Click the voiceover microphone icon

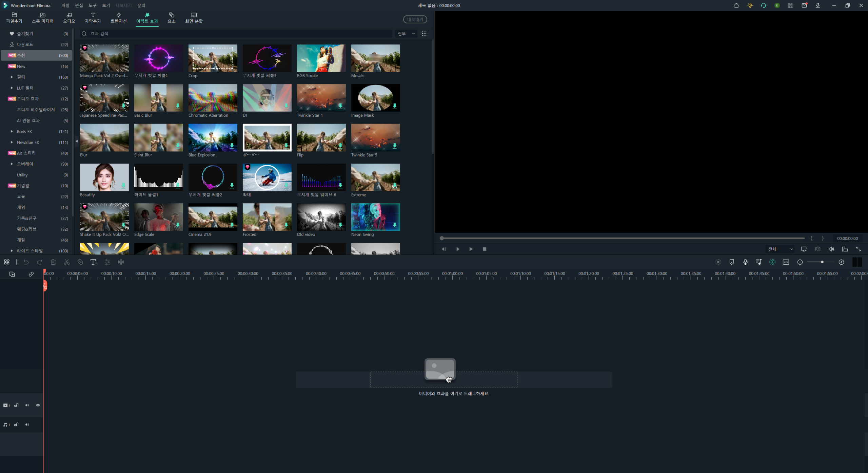tap(745, 262)
